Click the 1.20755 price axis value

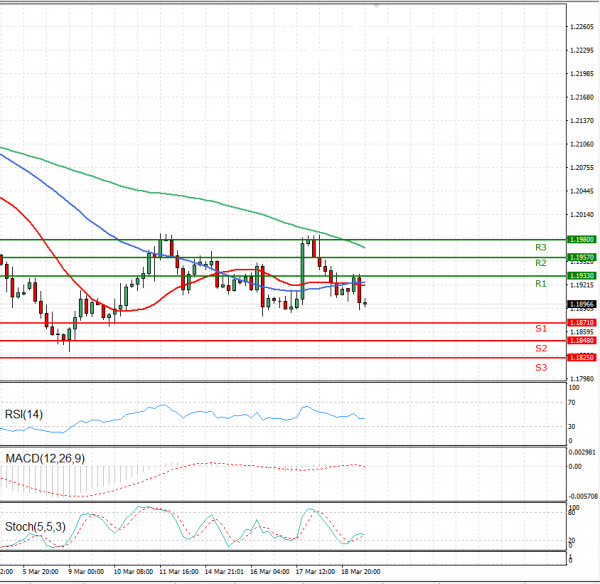[582, 168]
